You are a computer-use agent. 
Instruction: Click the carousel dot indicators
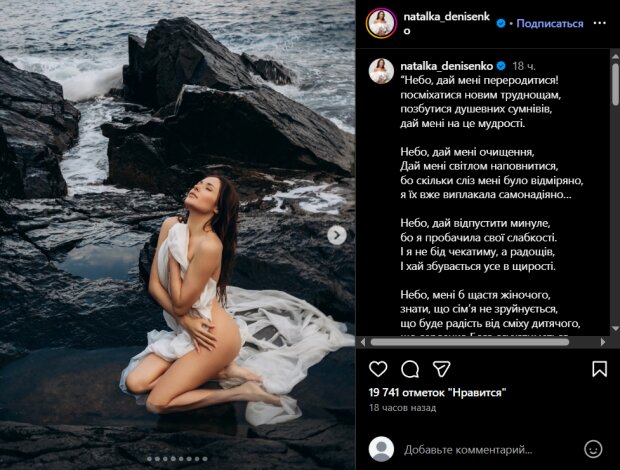178,459
